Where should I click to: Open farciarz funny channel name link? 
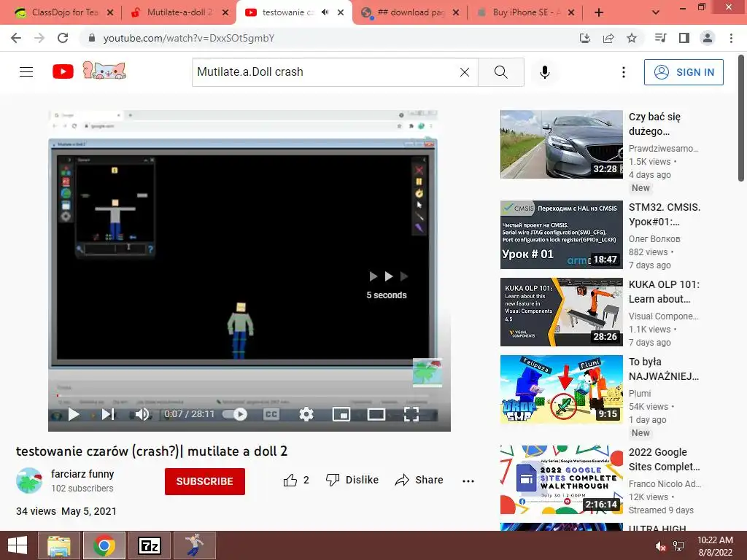pyautogui.click(x=82, y=474)
